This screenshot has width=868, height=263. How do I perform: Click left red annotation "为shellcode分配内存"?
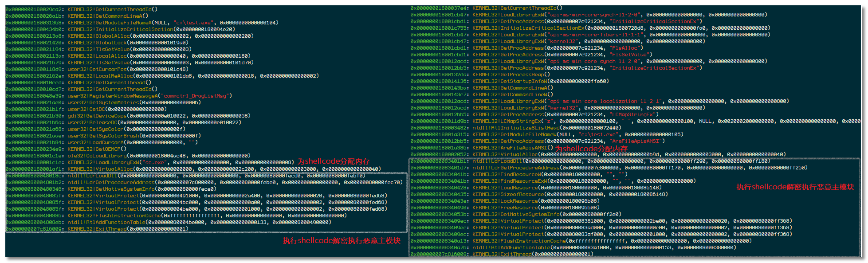click(334, 161)
